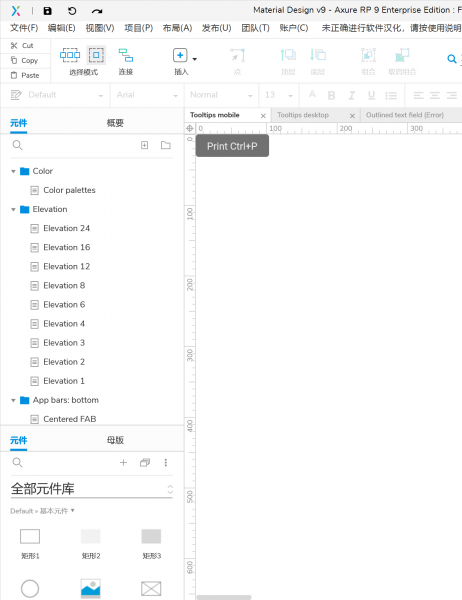This screenshot has height=600, width=462.
Task: Open the Centered FAB page
Action: coord(70,419)
